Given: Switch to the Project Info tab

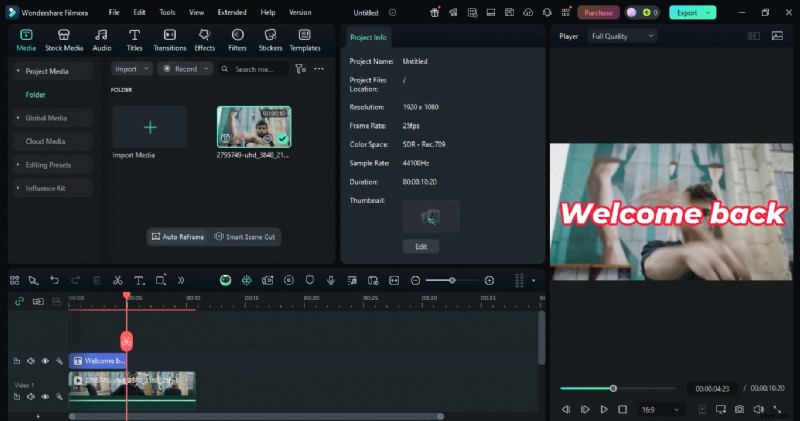Looking at the screenshot, I should [369, 37].
